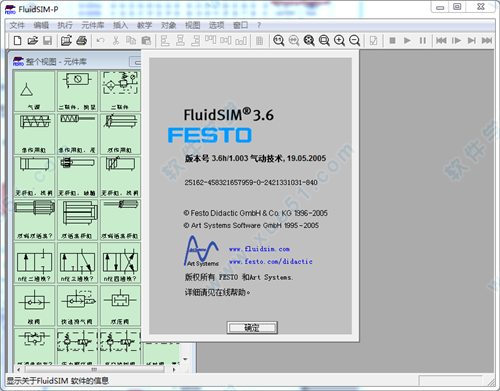Click the paste clipboard icon
Screen dimensions: 500x391
pos(146,41)
